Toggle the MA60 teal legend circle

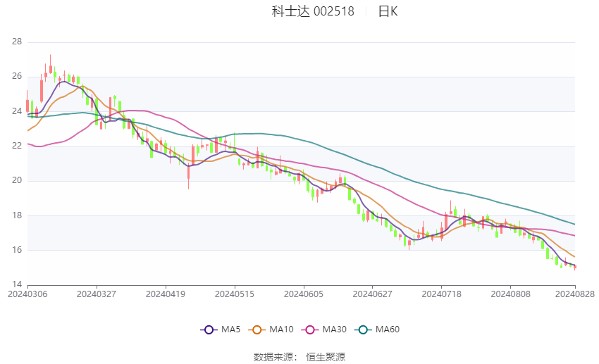pos(364,330)
